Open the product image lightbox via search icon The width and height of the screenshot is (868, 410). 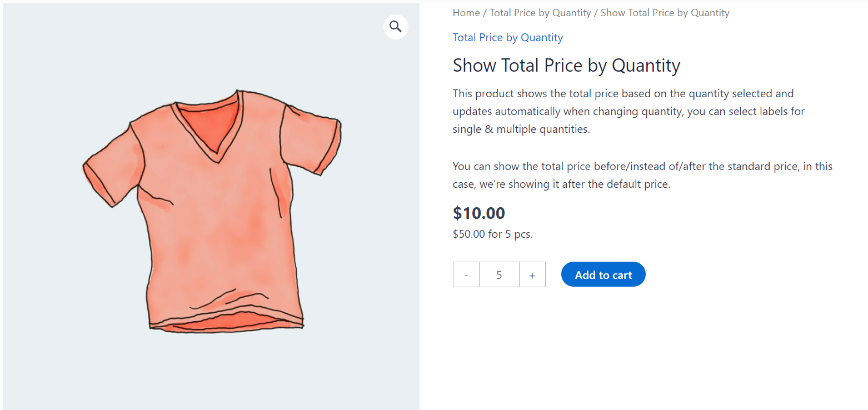pyautogui.click(x=395, y=26)
